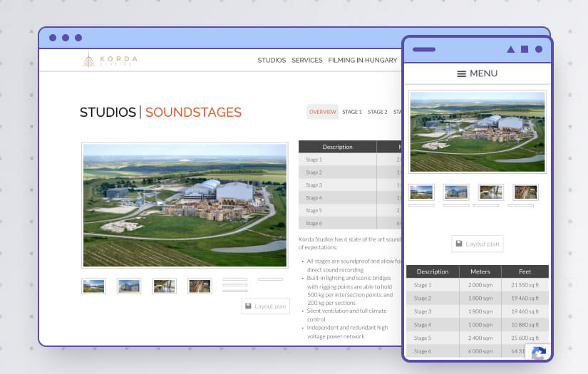Image resolution: width=588 pixels, height=374 pixels.
Task: Click the purple pill bar in mobile title bar
Action: pos(424,49)
